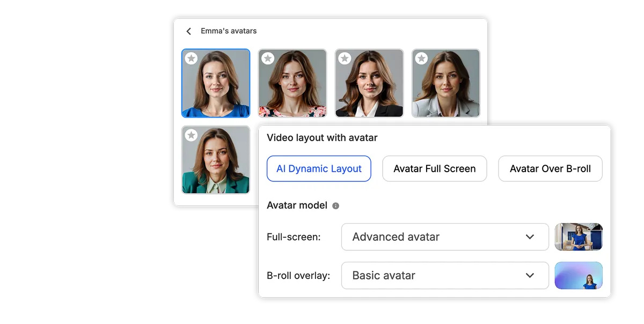Star the avatar in the green blazer

coord(191,135)
